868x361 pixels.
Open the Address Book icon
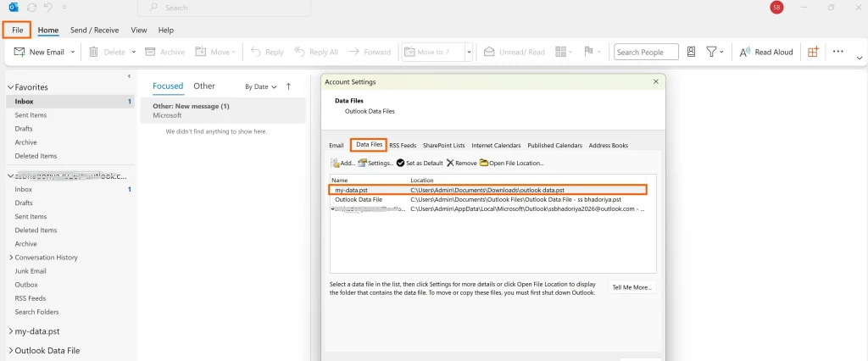[x=691, y=52]
